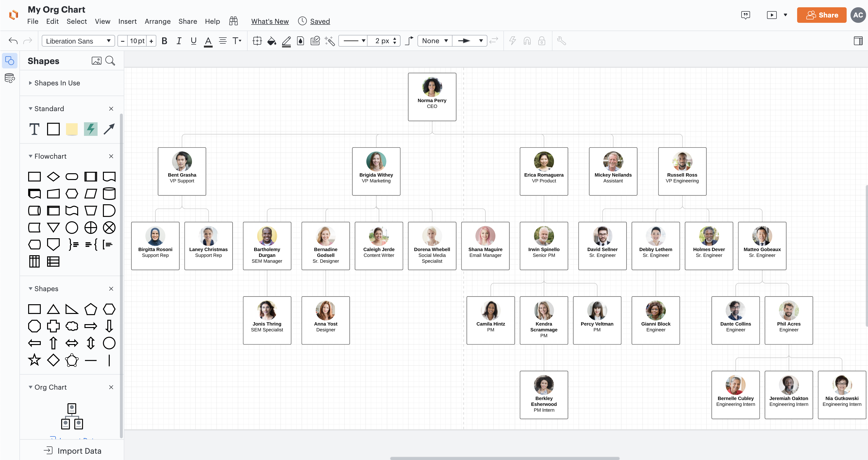This screenshot has height=460, width=868.
Task: Open the Shape data clipboard icon
Action: point(315,41)
